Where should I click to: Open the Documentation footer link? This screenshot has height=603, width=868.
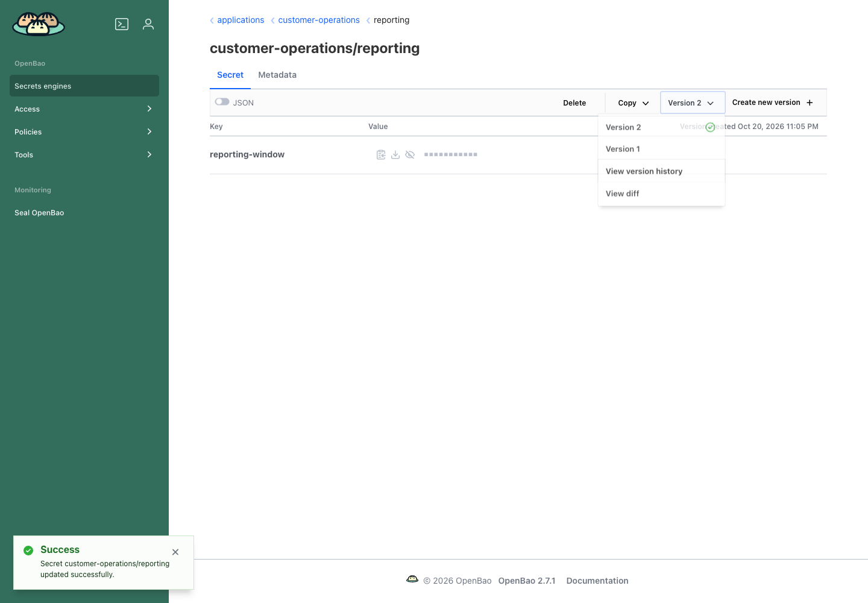coord(597,581)
